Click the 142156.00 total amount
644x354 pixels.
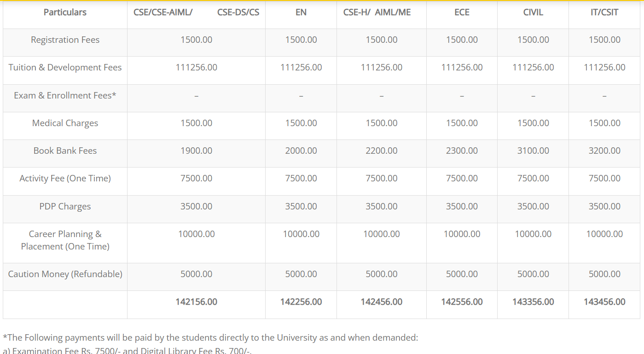pos(197,302)
